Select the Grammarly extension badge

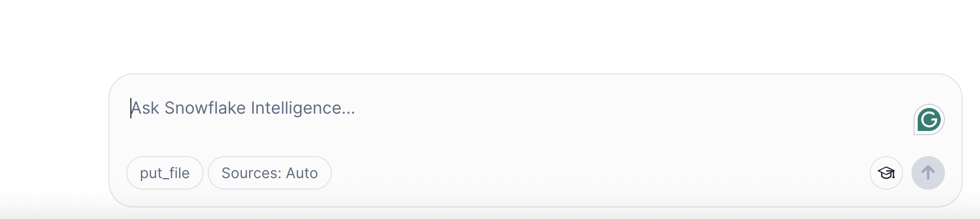(929, 119)
